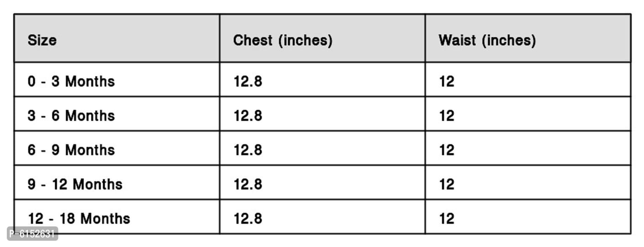Select the 0 - 3 Months size row label
This screenshot has width=644, height=247.
point(71,81)
